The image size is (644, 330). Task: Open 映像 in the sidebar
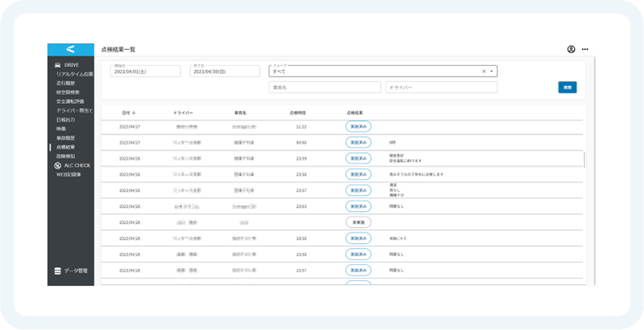click(61, 129)
